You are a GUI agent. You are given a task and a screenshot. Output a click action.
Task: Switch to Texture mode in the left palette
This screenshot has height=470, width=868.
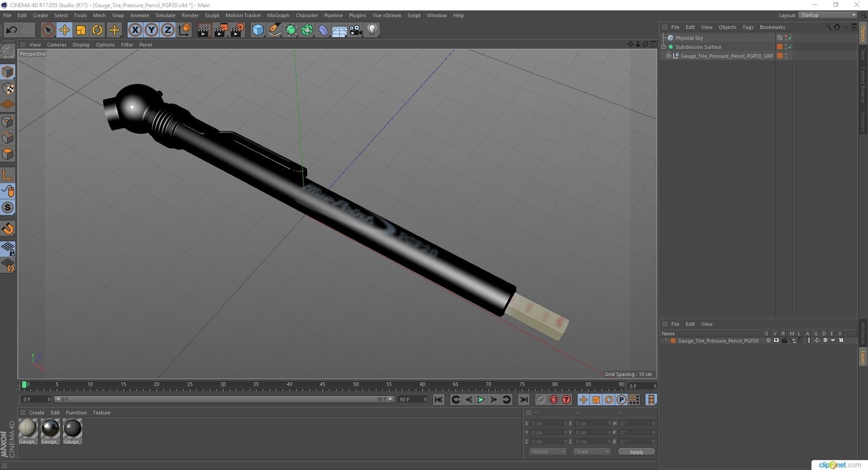8,89
